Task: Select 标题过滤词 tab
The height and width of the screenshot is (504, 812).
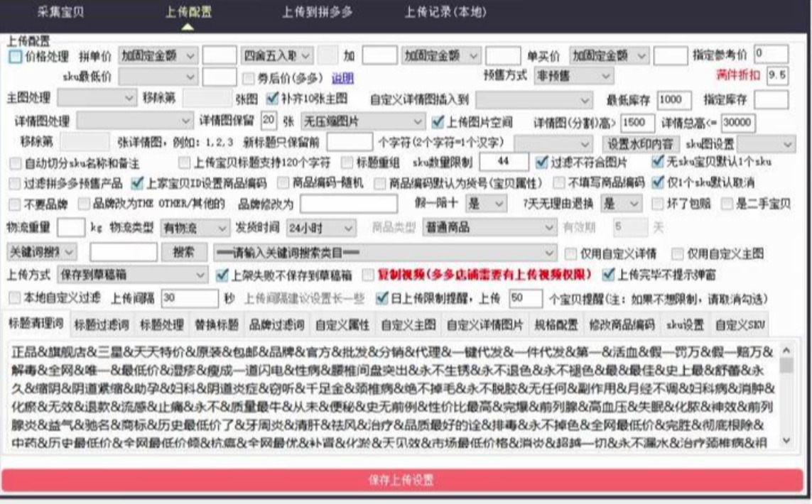Action: click(x=102, y=325)
